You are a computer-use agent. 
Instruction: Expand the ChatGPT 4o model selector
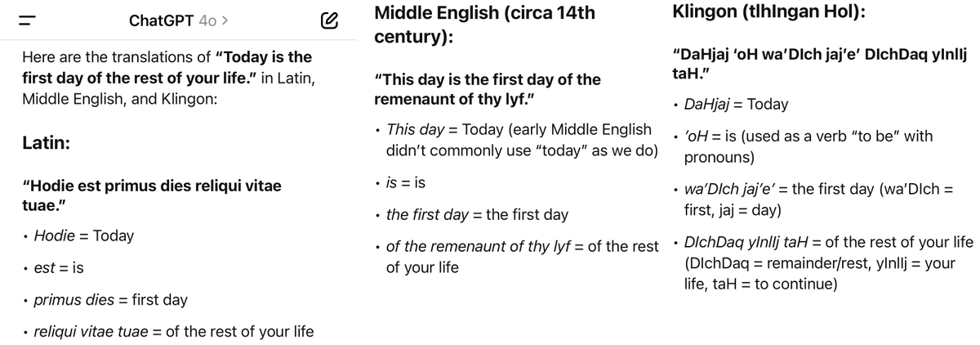tap(178, 20)
